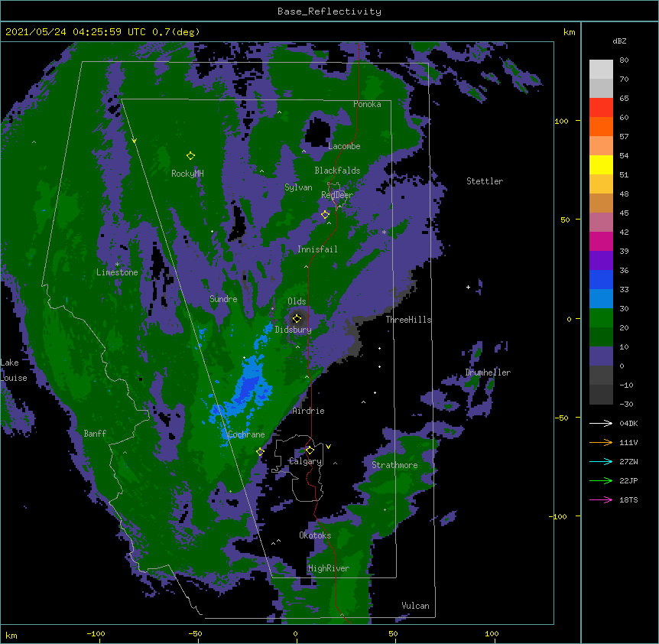The image size is (659, 644).
Task: Click the 0 tick label on bottom axis
Action: tap(295, 633)
